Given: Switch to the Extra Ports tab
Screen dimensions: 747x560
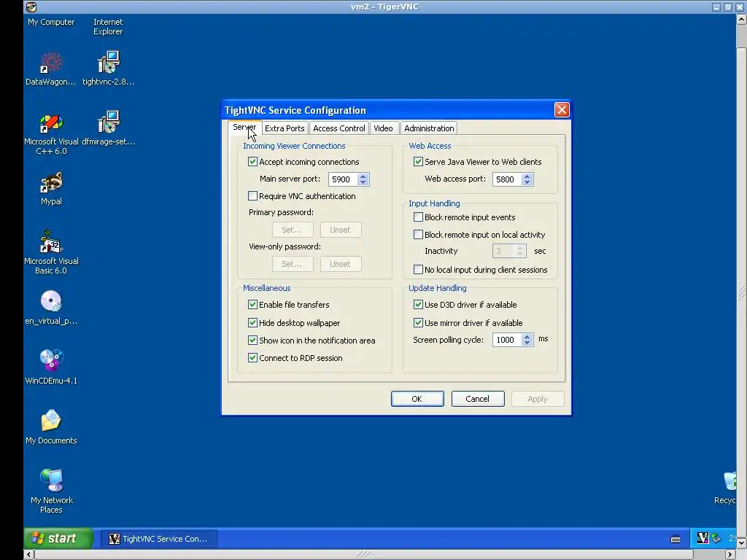Looking at the screenshot, I should click(x=285, y=128).
